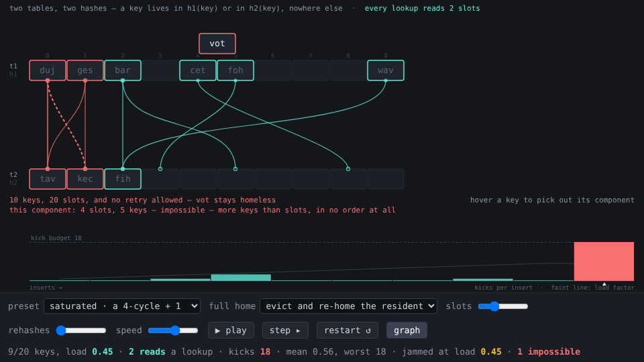Click empty slot 8 in table t1
Image resolution: width=644 pixels, height=362 pixels.
click(348, 70)
